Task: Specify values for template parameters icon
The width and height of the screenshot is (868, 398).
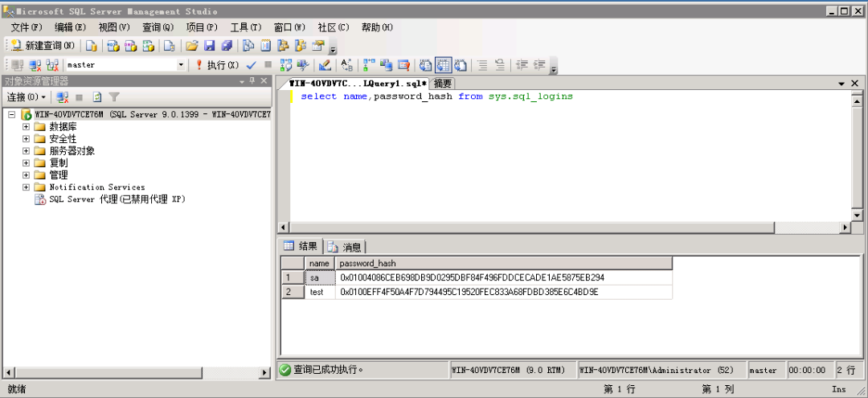Action: pos(346,65)
